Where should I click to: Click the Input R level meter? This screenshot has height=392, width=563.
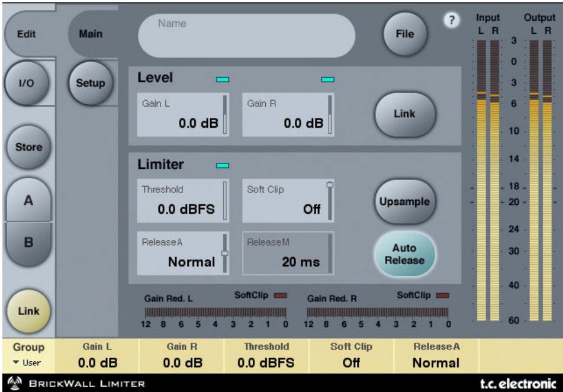point(494,181)
